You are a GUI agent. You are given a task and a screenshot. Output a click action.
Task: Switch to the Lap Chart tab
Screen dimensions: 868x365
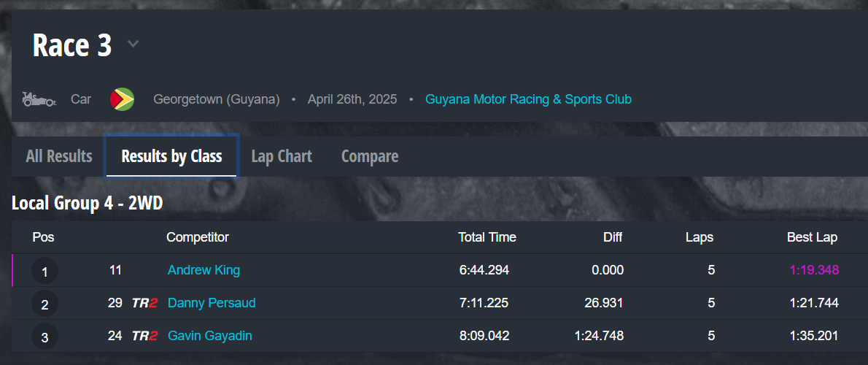[282, 156]
